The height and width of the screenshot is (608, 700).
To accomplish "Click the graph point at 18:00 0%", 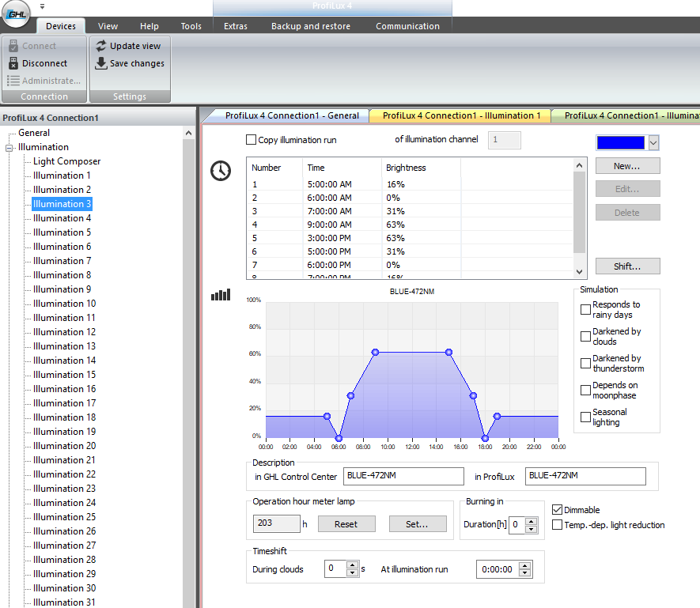I will (x=486, y=438).
